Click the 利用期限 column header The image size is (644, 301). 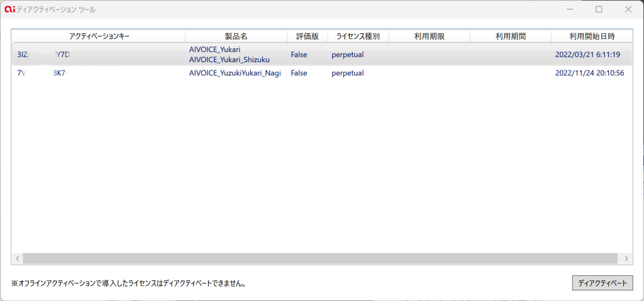point(429,36)
